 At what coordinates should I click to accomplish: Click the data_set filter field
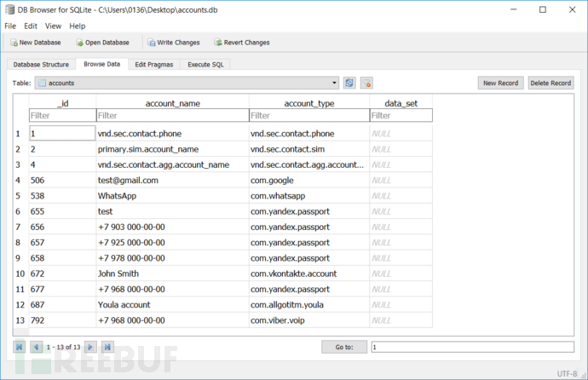pos(401,115)
